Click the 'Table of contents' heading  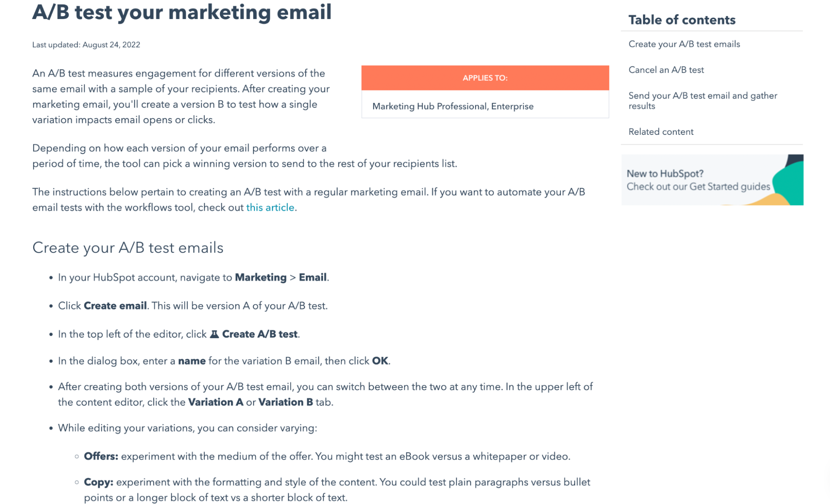682,20
